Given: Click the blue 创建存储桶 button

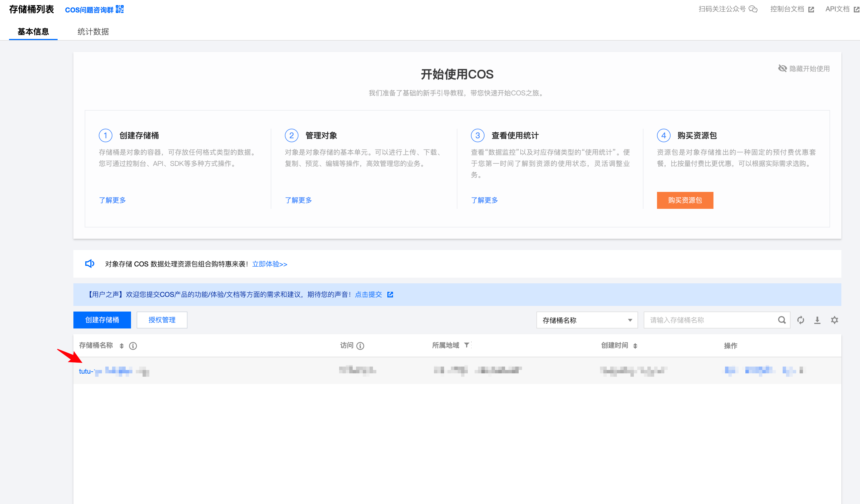Looking at the screenshot, I should [x=102, y=320].
